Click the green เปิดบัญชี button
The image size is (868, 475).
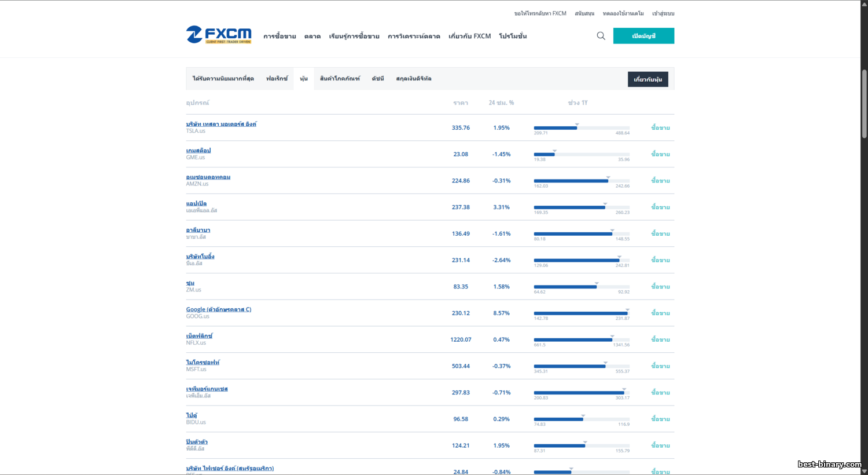pyautogui.click(x=643, y=36)
